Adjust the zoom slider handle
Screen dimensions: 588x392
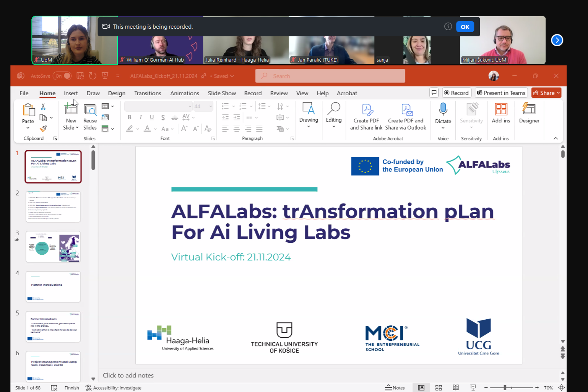[505, 388]
